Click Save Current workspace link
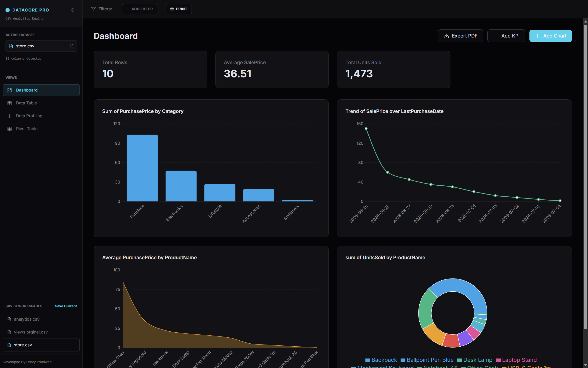This screenshot has height=368, width=588. (66, 306)
